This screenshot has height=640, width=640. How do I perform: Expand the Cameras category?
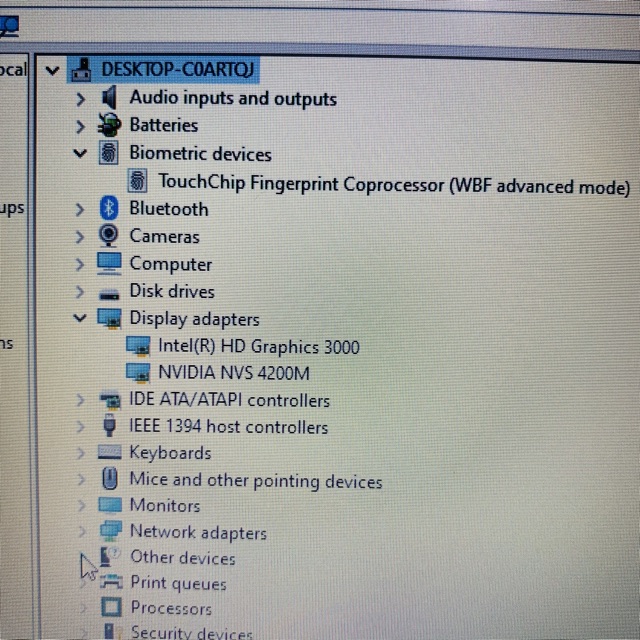(x=80, y=237)
